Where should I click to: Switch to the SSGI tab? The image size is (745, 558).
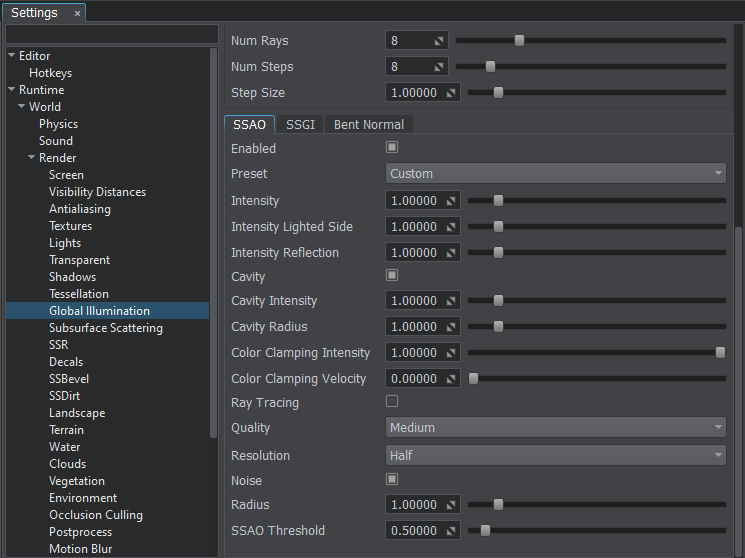pyautogui.click(x=300, y=125)
